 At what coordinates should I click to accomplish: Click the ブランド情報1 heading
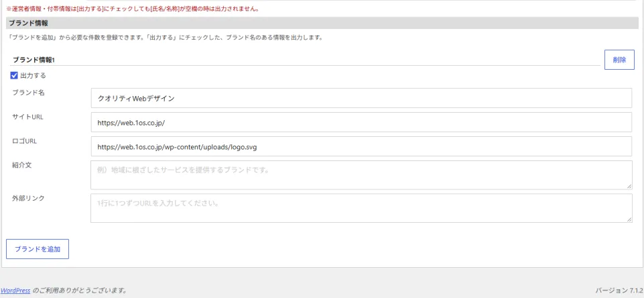(34, 60)
